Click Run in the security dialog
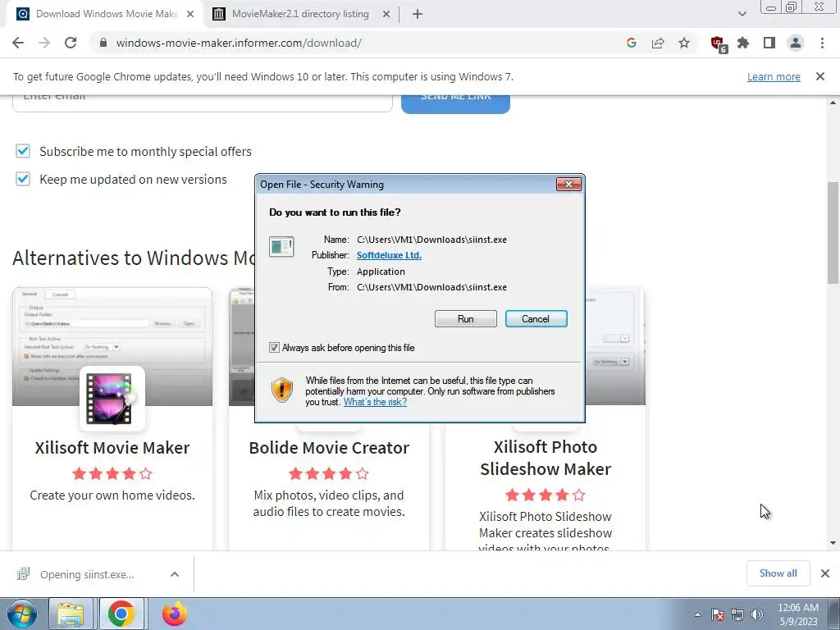 coord(466,319)
